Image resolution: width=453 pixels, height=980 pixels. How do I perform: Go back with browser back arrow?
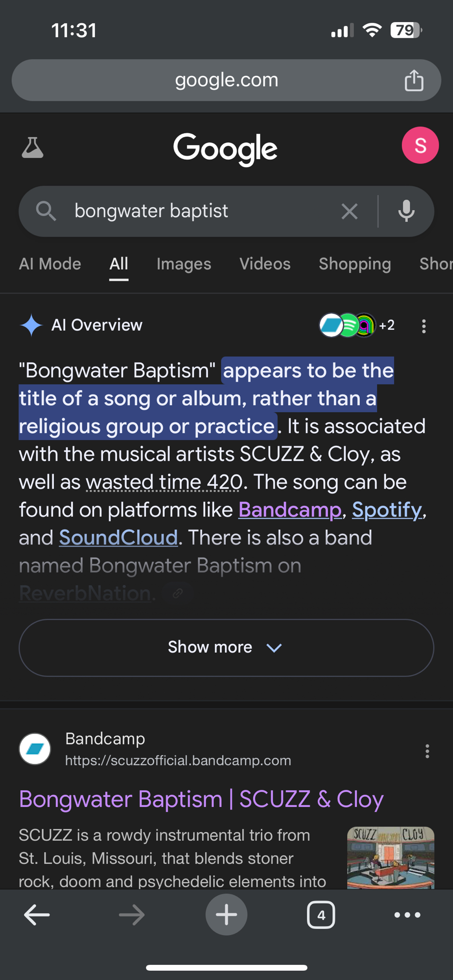pyautogui.click(x=37, y=915)
